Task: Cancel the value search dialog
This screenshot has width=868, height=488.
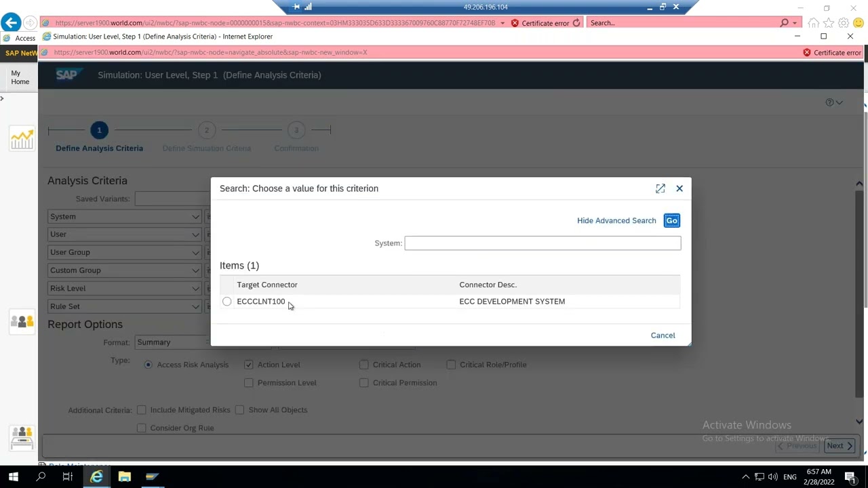Action: pyautogui.click(x=663, y=335)
